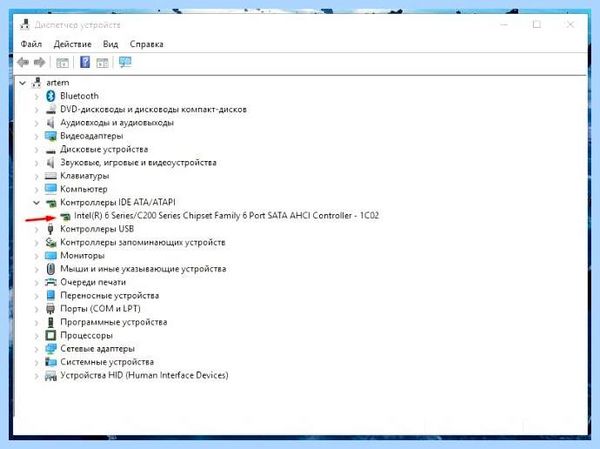Click the Видеоадаптеры display icon

click(x=51, y=136)
